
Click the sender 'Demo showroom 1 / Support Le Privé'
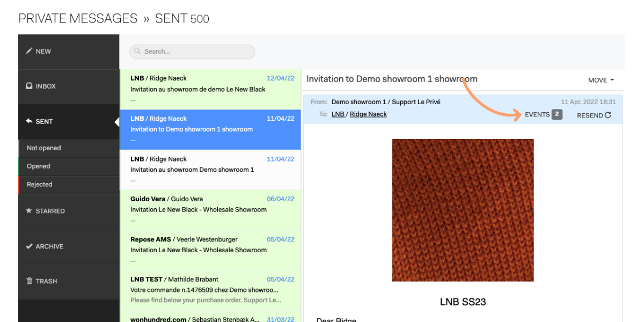click(386, 102)
